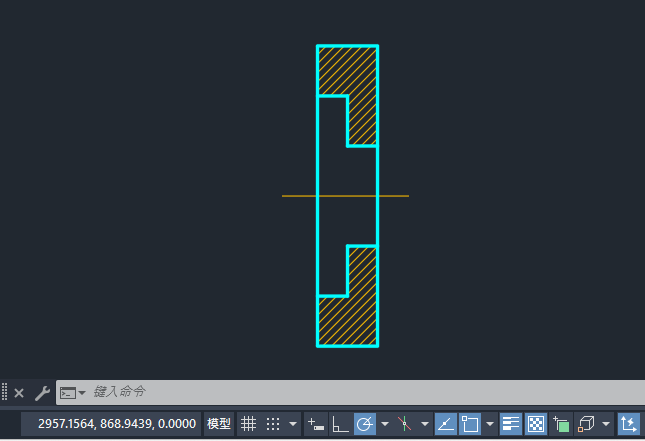Toggle selection cycling icon
645x441 pixels.
(x=561, y=424)
